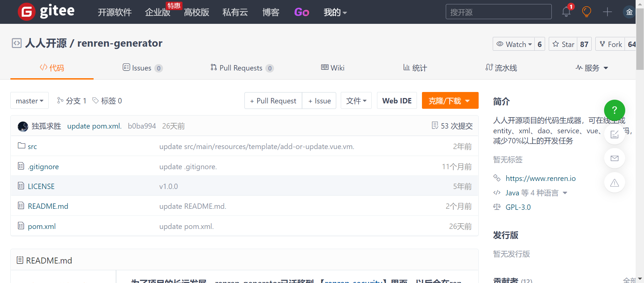The image size is (644, 283).
Task: Open commit hash b0ba994
Action: [142, 126]
